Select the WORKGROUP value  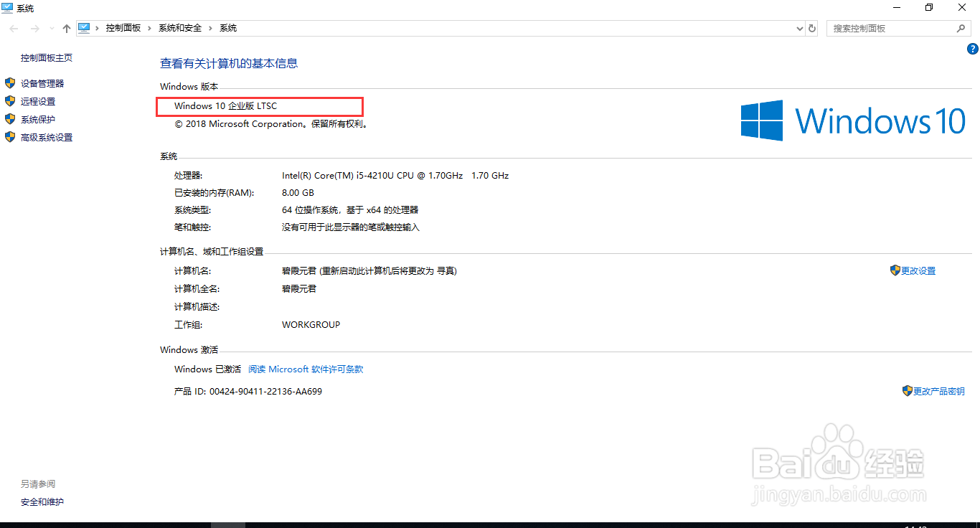point(311,325)
